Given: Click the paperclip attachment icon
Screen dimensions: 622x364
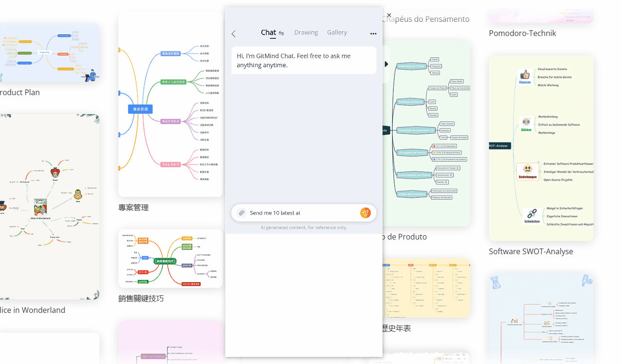Looking at the screenshot, I should click(241, 213).
